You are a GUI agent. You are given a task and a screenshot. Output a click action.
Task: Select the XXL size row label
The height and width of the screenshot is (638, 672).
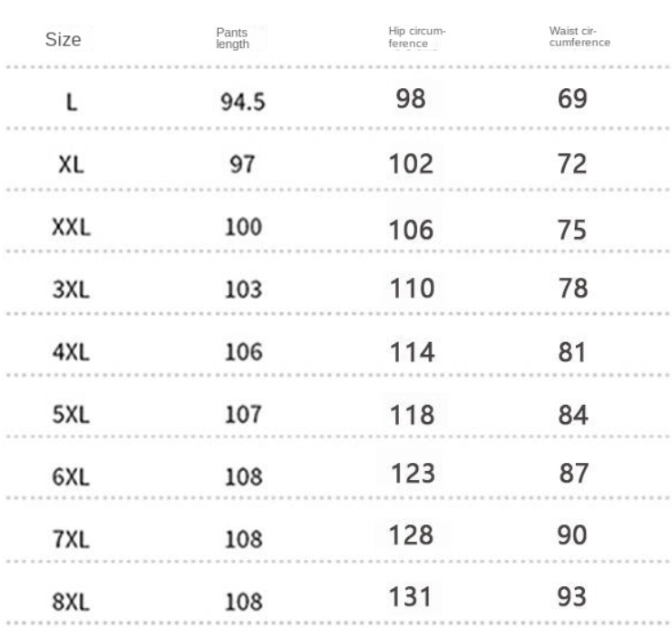click(x=72, y=228)
